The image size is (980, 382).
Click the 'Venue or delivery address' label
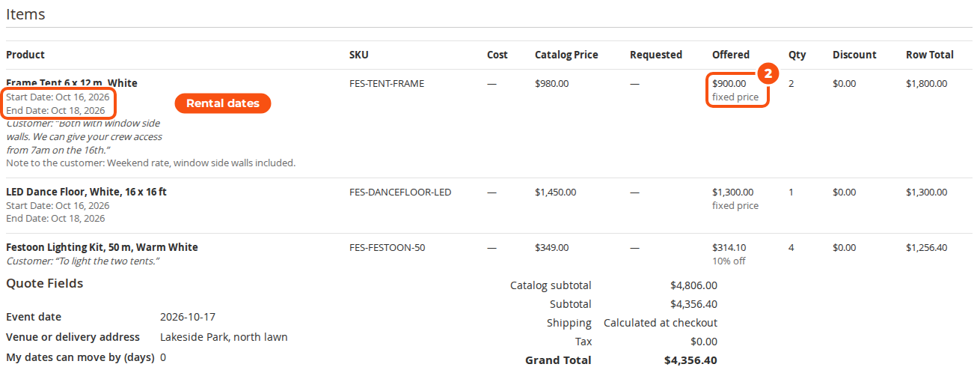73,337
